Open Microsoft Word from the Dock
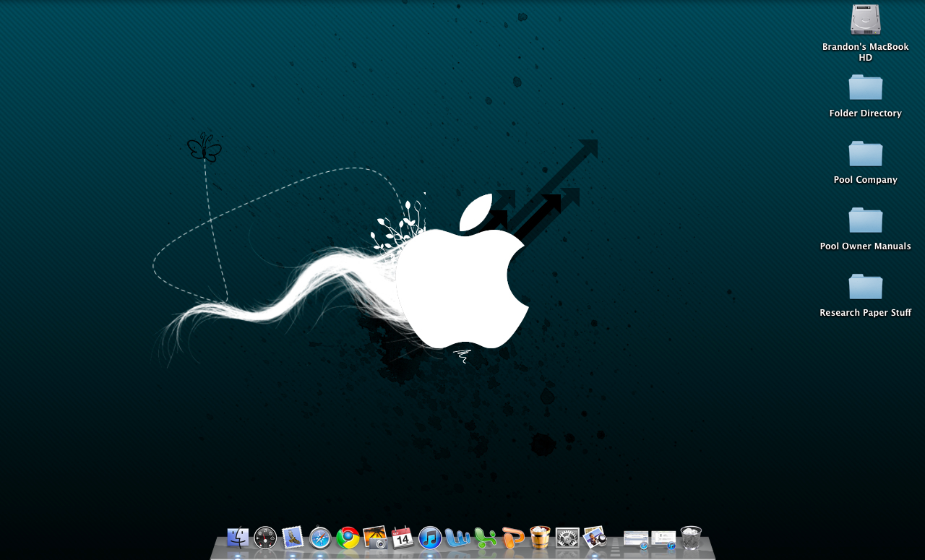The height and width of the screenshot is (560, 925). coord(457,538)
